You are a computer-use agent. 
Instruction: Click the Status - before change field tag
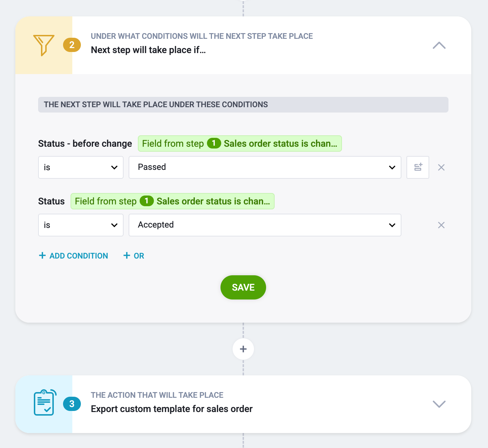(240, 144)
